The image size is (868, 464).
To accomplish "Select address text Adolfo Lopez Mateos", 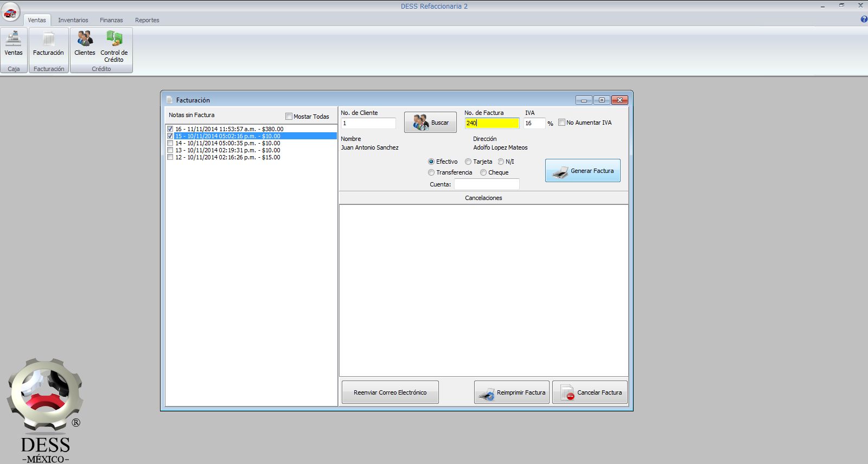I will click(500, 147).
